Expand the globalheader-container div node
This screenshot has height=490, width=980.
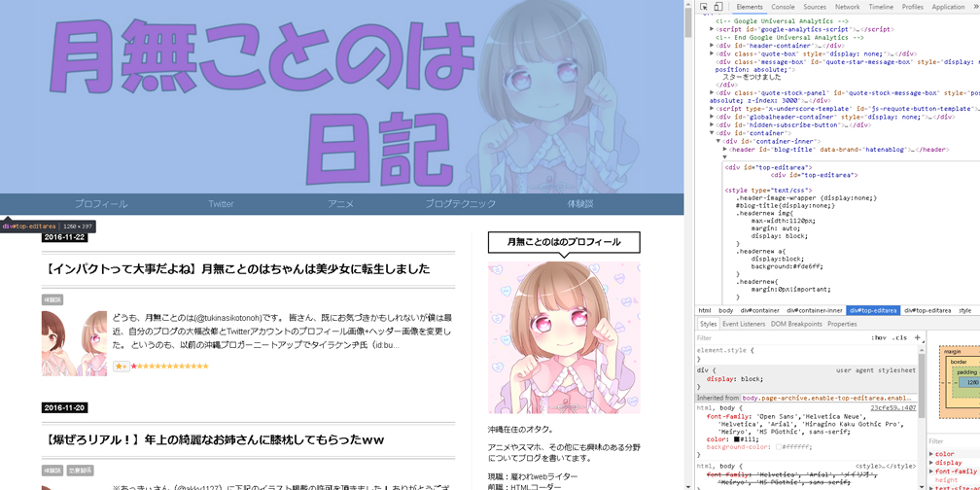click(x=712, y=117)
